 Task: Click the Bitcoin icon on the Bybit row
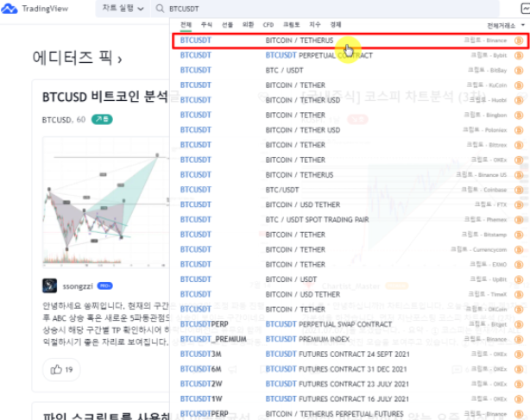coord(518,55)
